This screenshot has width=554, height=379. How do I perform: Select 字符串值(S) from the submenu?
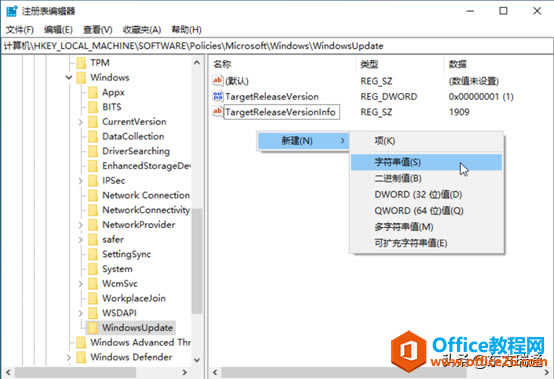click(x=426, y=162)
